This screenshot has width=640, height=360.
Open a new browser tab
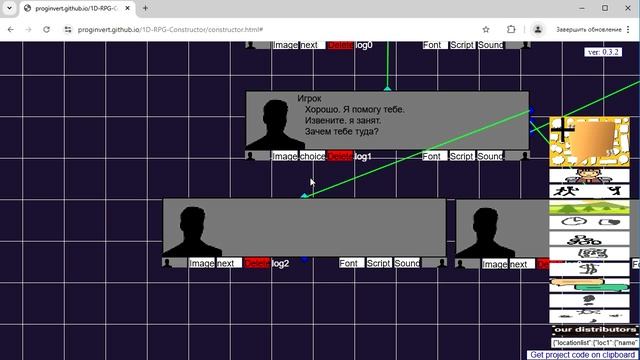coord(145,8)
